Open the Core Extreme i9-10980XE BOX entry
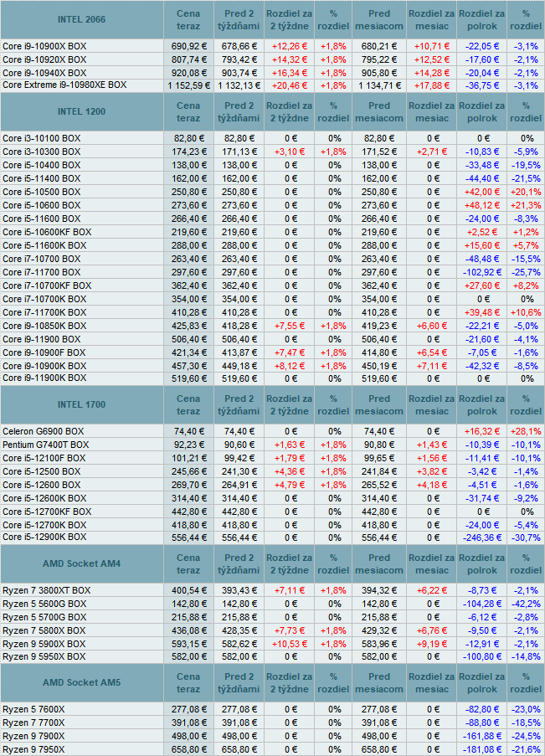The height and width of the screenshot is (756, 545). click(64, 85)
